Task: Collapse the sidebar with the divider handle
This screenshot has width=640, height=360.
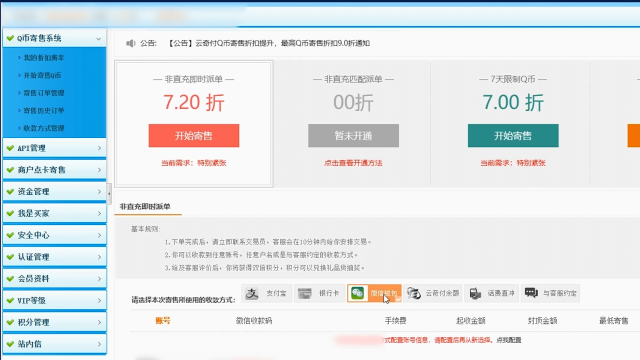Action: tap(109, 194)
